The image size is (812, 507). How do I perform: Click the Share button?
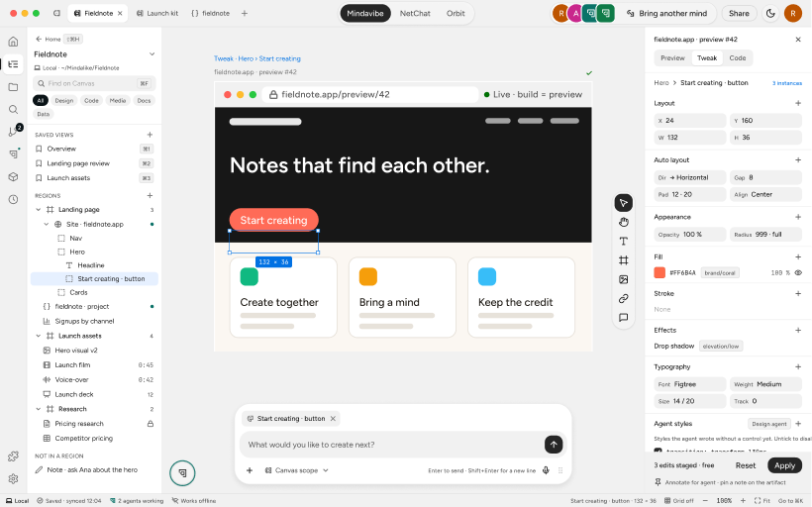pyautogui.click(x=739, y=14)
